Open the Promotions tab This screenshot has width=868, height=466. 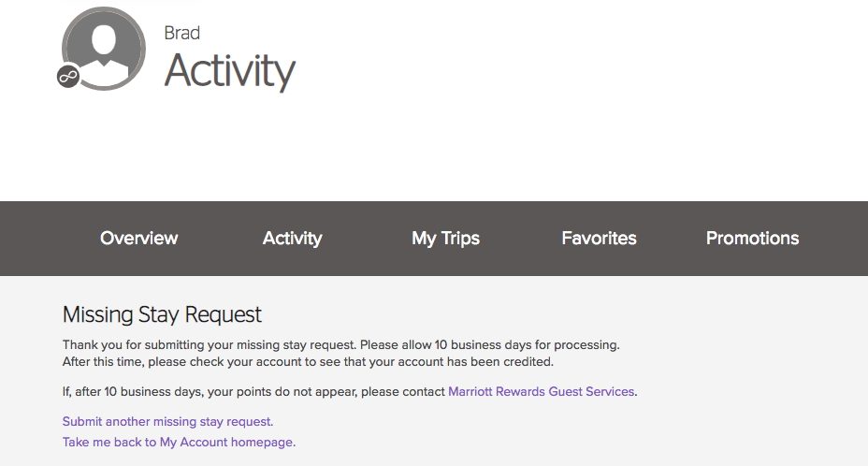point(752,239)
